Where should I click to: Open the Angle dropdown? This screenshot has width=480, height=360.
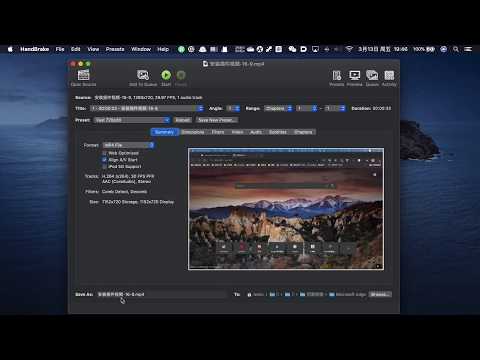point(233,108)
